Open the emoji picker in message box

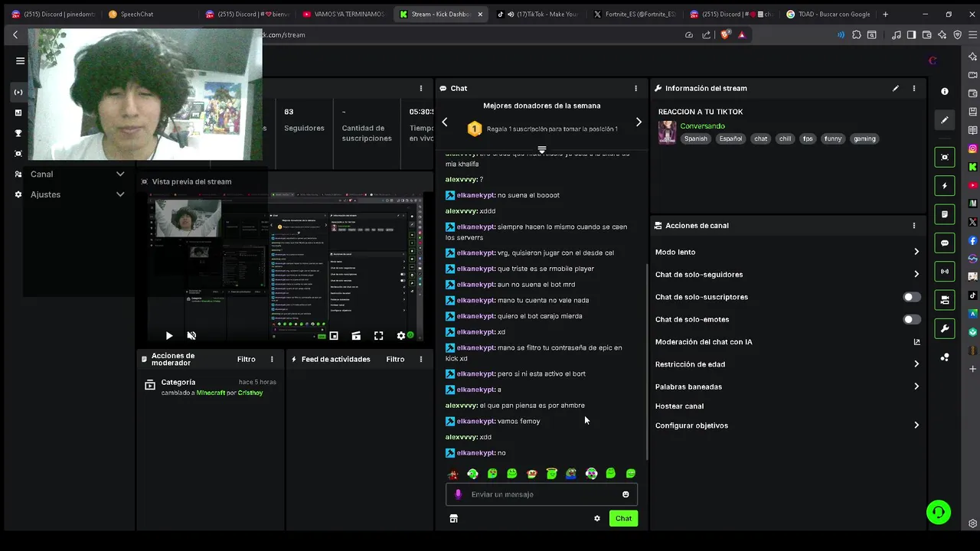[x=626, y=494]
